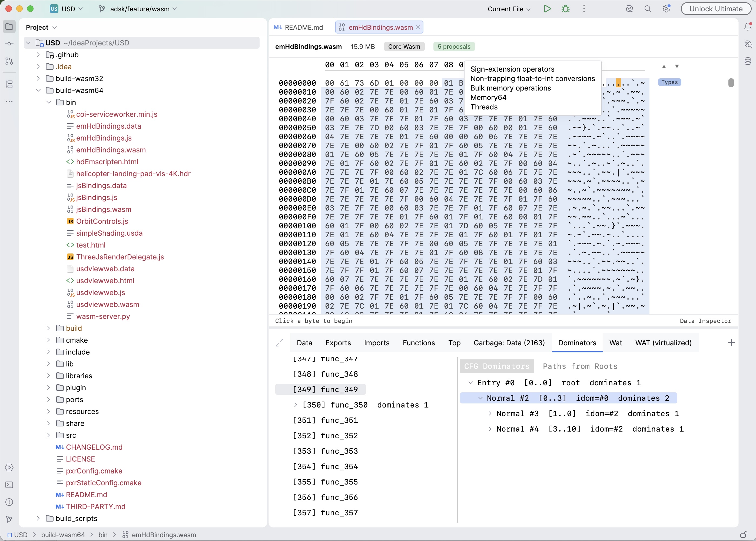The image size is (756, 541).
Task: Switch to the Exports tab
Action: [338, 343]
